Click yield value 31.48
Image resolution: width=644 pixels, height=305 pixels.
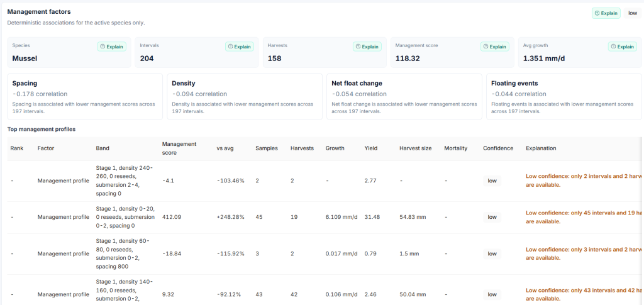[x=372, y=217]
